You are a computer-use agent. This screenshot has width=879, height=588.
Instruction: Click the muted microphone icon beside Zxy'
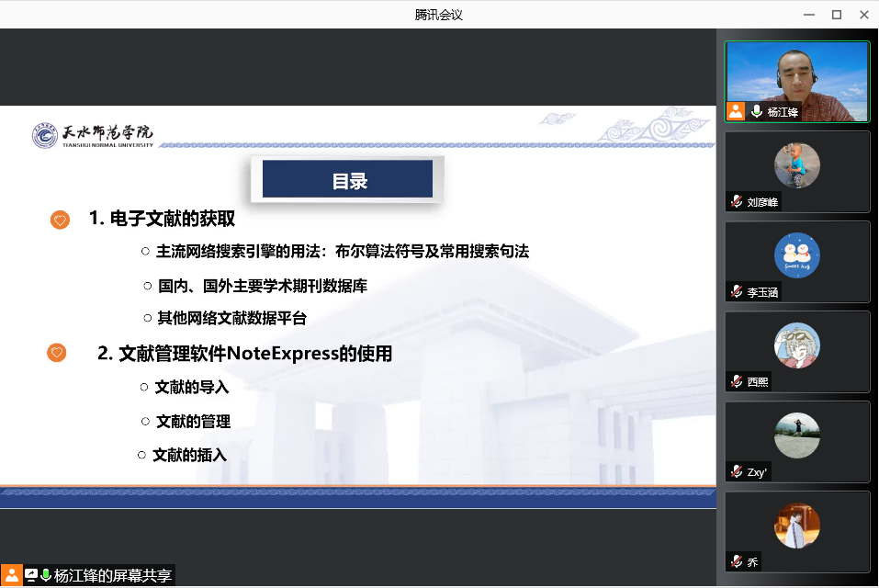click(x=736, y=471)
